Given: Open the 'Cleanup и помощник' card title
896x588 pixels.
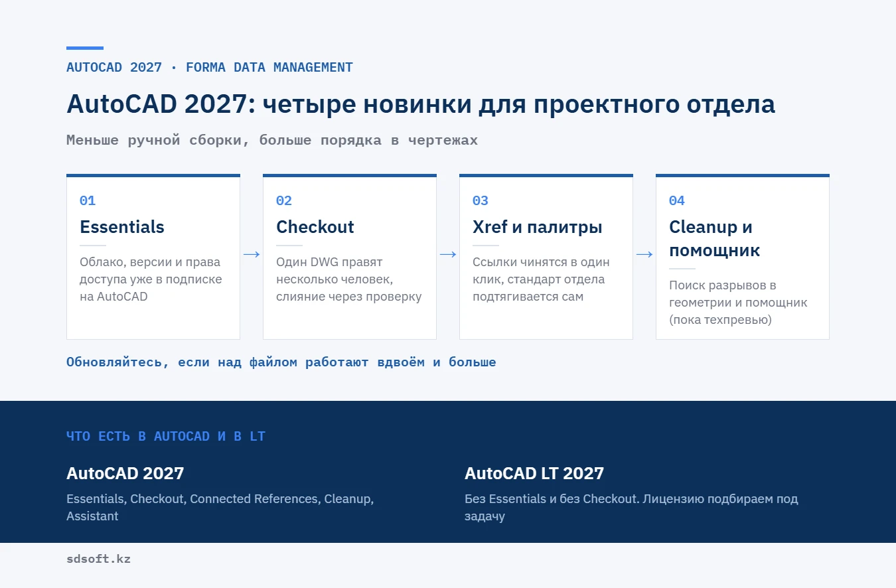Looking at the screenshot, I should coord(715,238).
